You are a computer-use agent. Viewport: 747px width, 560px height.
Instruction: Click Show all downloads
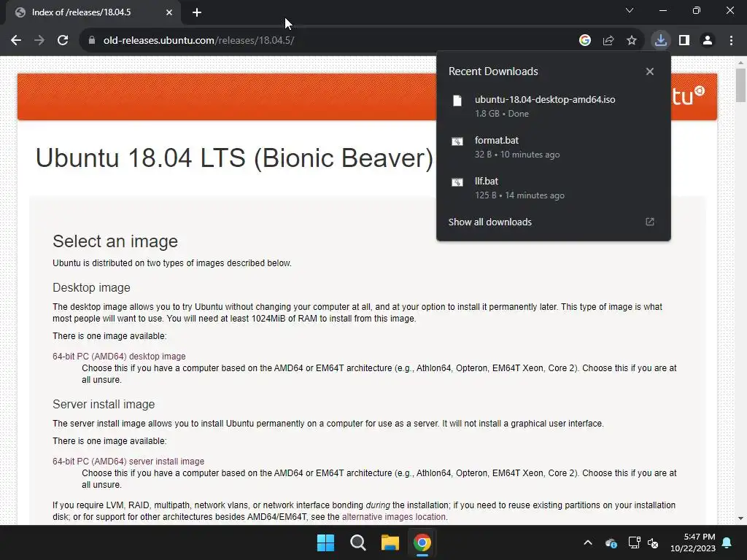click(x=489, y=222)
